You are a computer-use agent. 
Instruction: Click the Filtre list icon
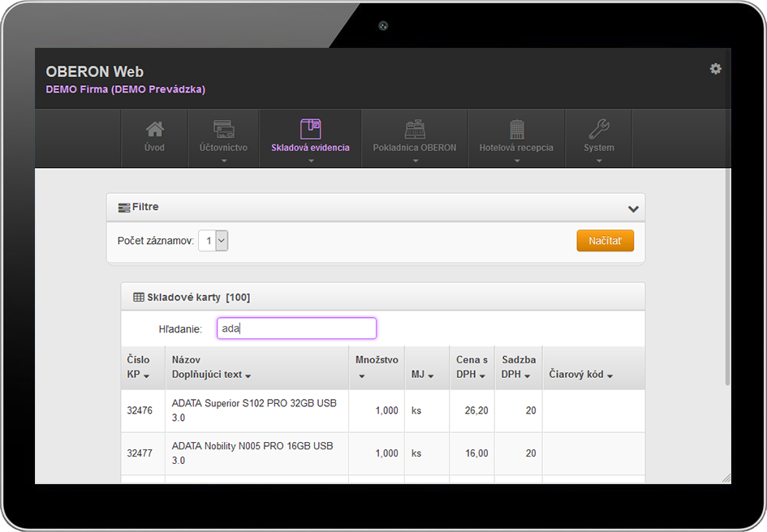(x=123, y=208)
